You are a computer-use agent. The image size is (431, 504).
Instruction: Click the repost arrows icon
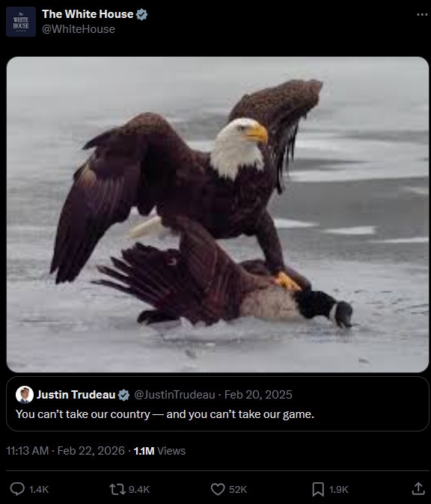coord(117,489)
